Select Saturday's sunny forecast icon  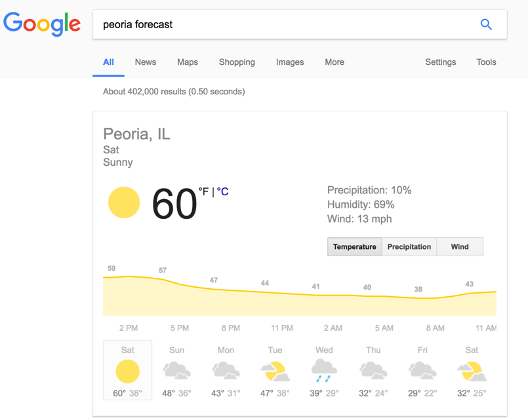(x=127, y=372)
